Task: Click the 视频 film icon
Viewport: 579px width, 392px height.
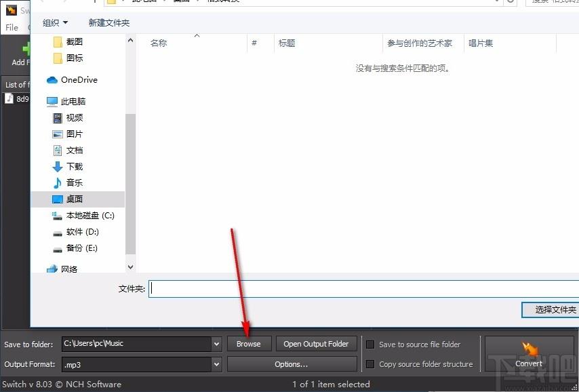Action: tap(58, 118)
